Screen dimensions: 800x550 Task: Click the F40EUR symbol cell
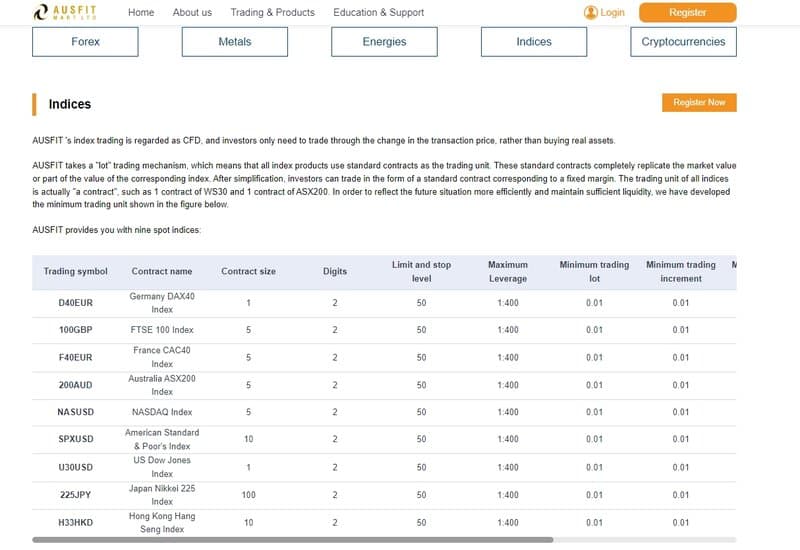(76, 358)
